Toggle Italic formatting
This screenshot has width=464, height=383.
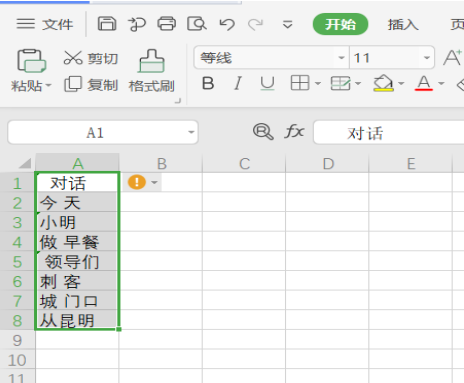238,83
